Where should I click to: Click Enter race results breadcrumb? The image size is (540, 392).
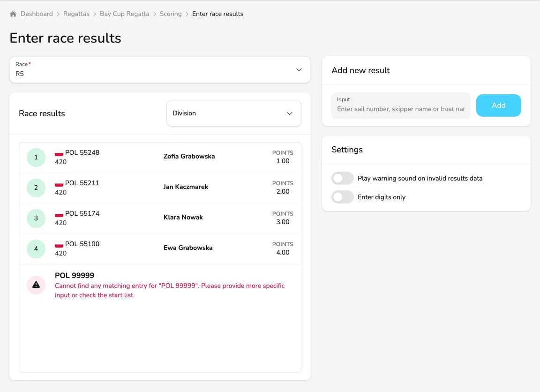coord(217,14)
